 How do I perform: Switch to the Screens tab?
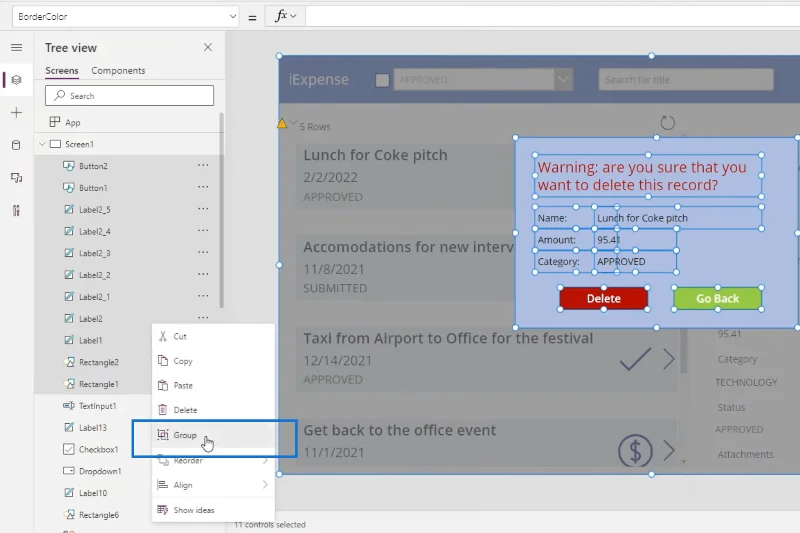click(x=62, y=70)
